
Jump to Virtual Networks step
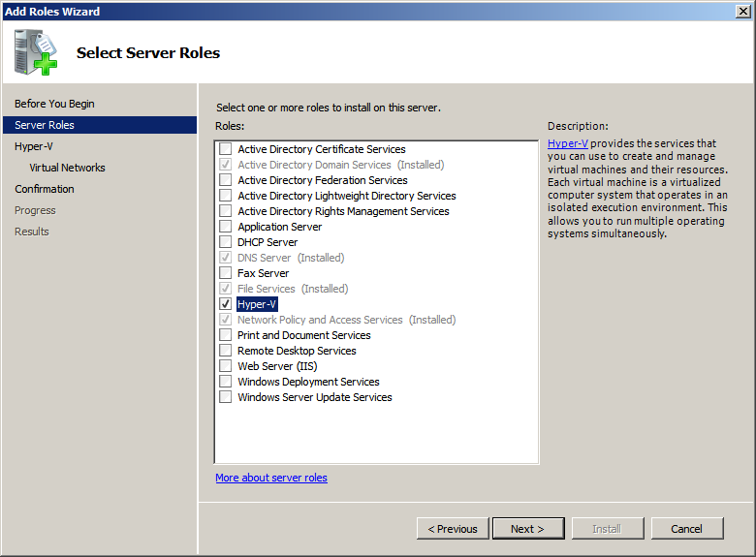[x=67, y=168]
